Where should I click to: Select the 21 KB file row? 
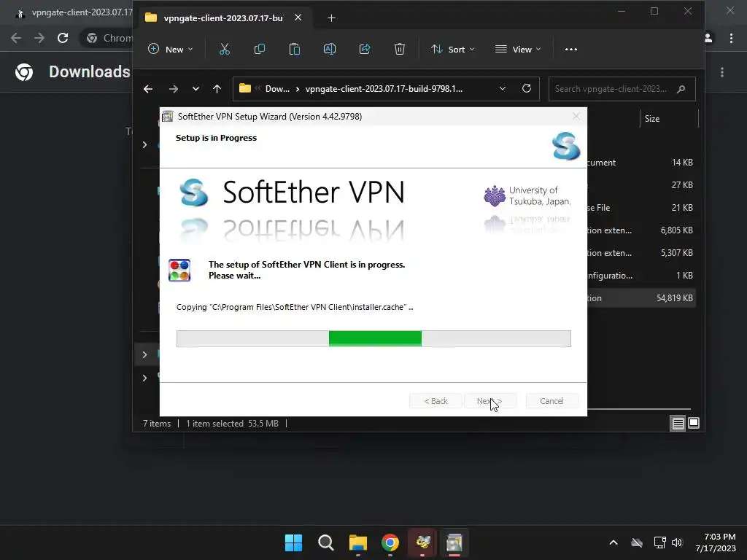coord(641,208)
